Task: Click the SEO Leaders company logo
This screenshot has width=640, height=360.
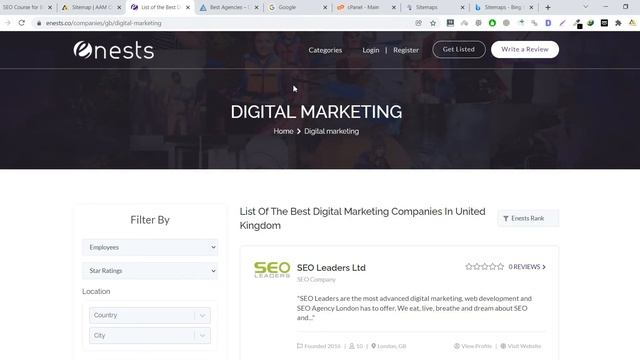Action: coord(272,270)
